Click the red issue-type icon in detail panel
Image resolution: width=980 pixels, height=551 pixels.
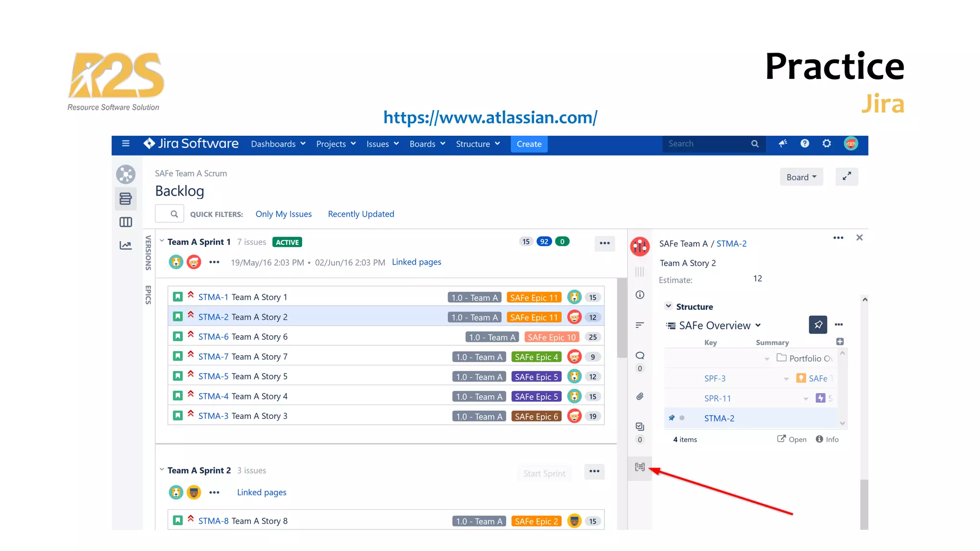point(640,247)
